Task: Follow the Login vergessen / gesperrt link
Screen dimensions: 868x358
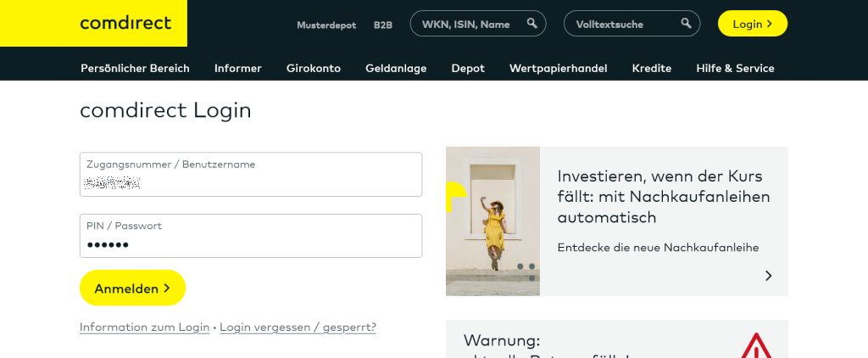Action: coord(298,327)
